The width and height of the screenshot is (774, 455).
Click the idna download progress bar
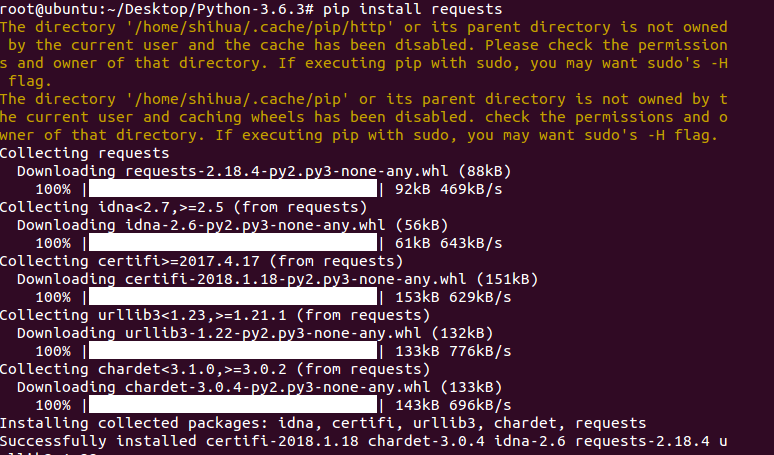[232, 243]
